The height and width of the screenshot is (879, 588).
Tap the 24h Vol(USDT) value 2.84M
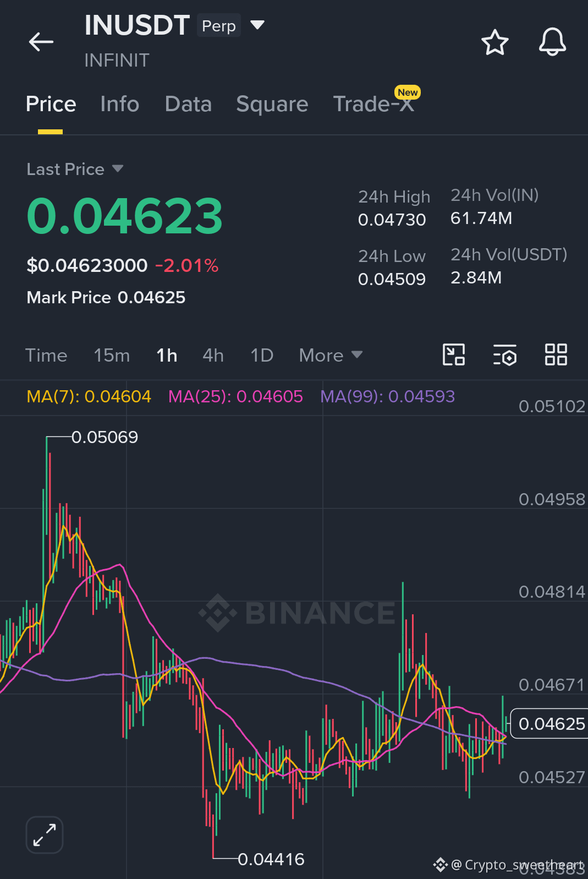point(476,277)
